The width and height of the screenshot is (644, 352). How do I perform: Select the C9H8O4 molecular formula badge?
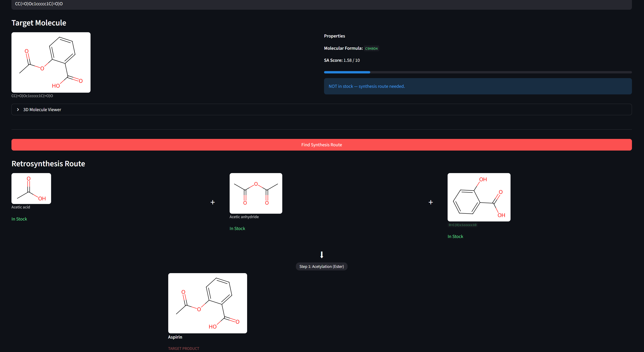click(371, 48)
